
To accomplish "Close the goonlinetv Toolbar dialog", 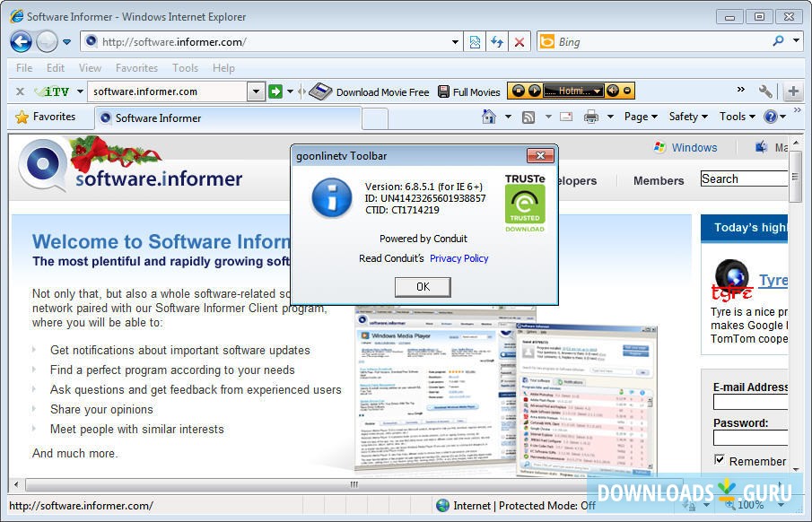I will point(540,155).
